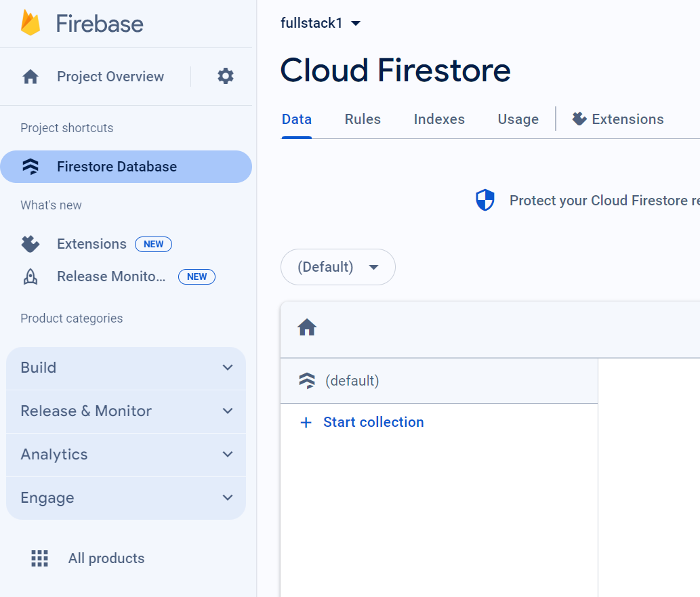
Task: Open the (Default) database dropdown
Action: click(x=337, y=267)
